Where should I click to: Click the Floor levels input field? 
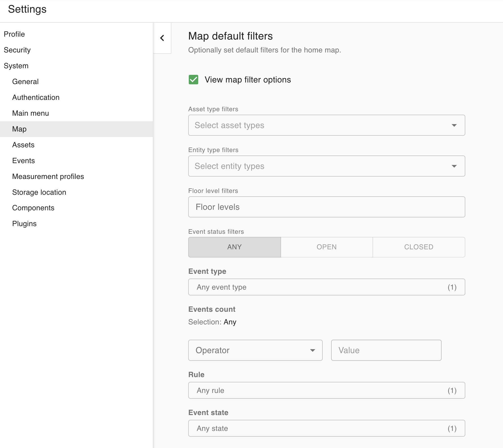click(x=326, y=207)
